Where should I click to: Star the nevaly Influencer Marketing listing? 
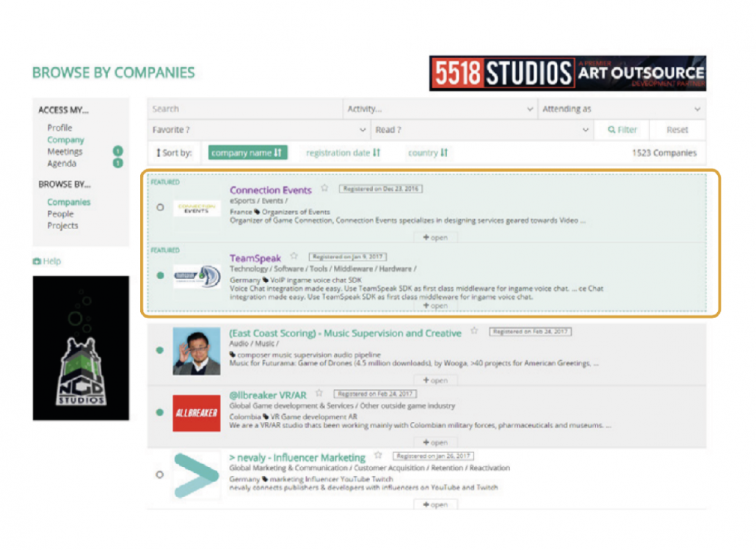[379, 455]
